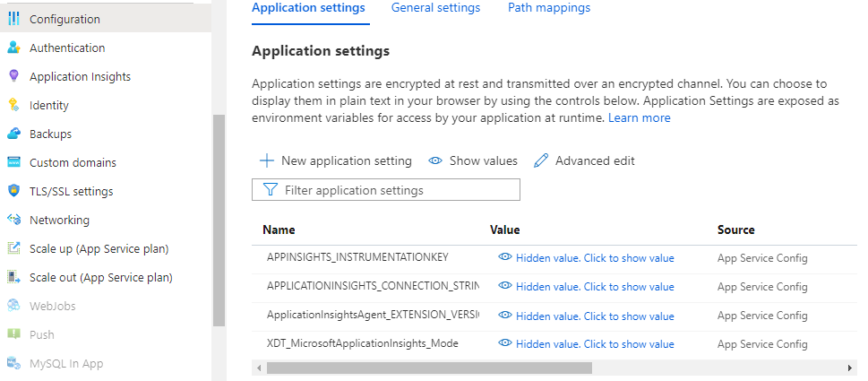Open TLS/SSL settings shield icon
Viewport: 868px width, 381px height.
(x=13, y=192)
